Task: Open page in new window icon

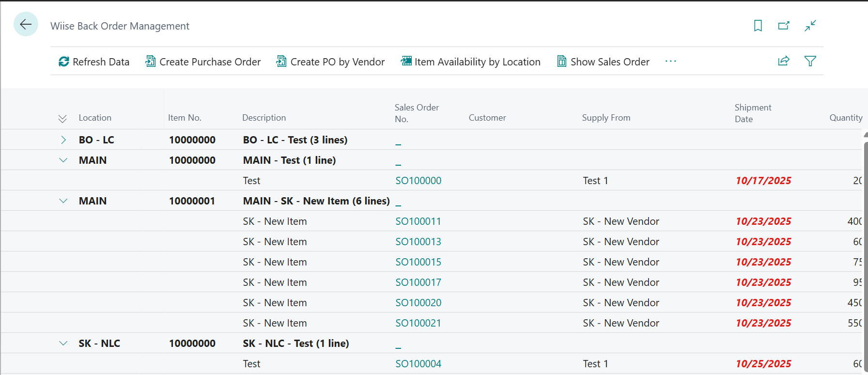Action: tap(784, 26)
